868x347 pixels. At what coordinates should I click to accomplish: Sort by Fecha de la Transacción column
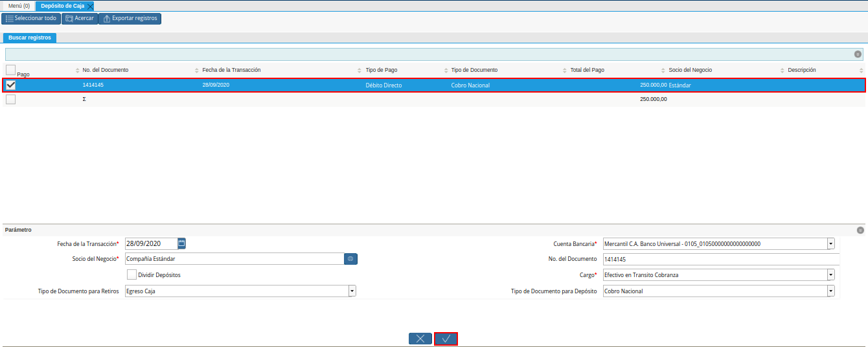[231, 70]
